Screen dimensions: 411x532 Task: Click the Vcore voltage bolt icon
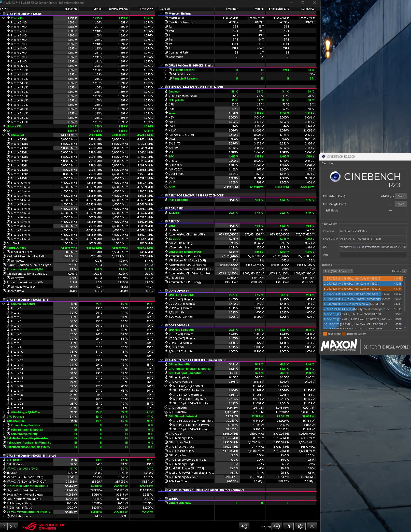166,113
